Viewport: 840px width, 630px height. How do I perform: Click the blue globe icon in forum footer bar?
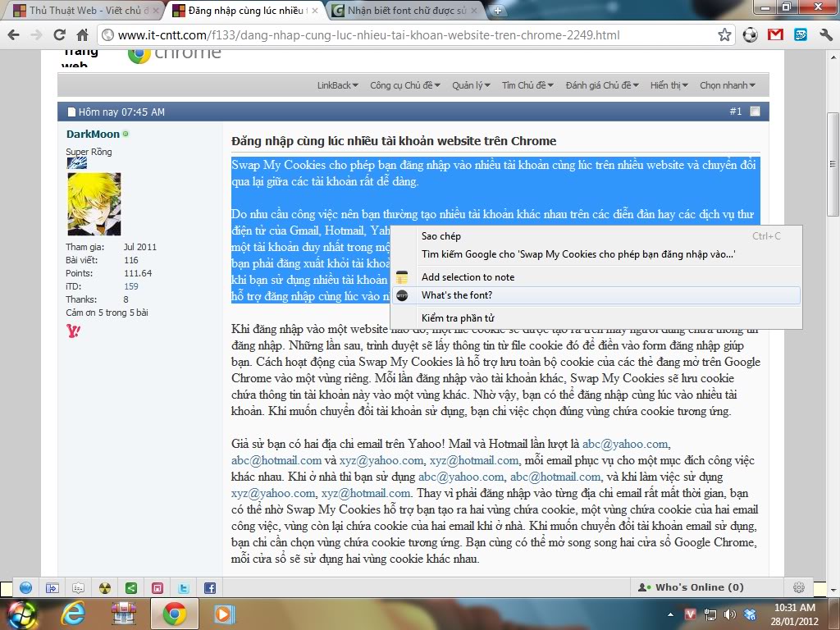(x=25, y=587)
